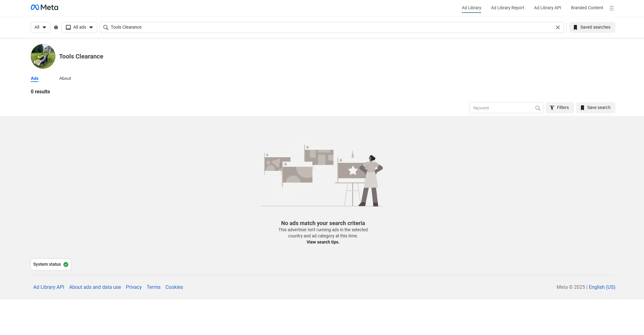Click the Tools Clearance page name
The image size is (644, 335).
tap(81, 57)
